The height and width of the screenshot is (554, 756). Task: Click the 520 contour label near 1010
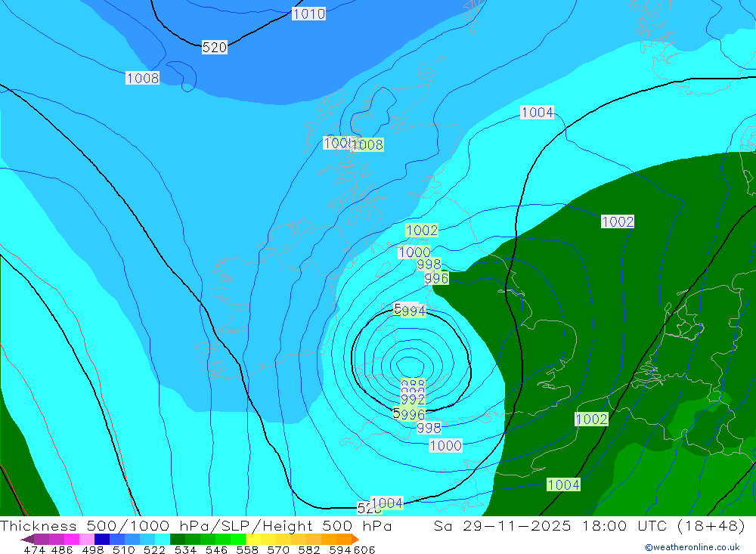point(215,48)
